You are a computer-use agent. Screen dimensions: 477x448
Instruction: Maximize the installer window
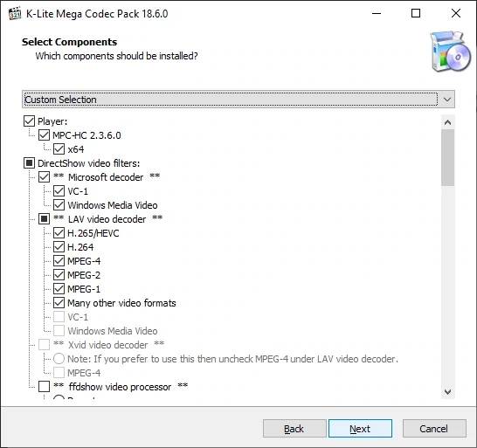point(416,13)
